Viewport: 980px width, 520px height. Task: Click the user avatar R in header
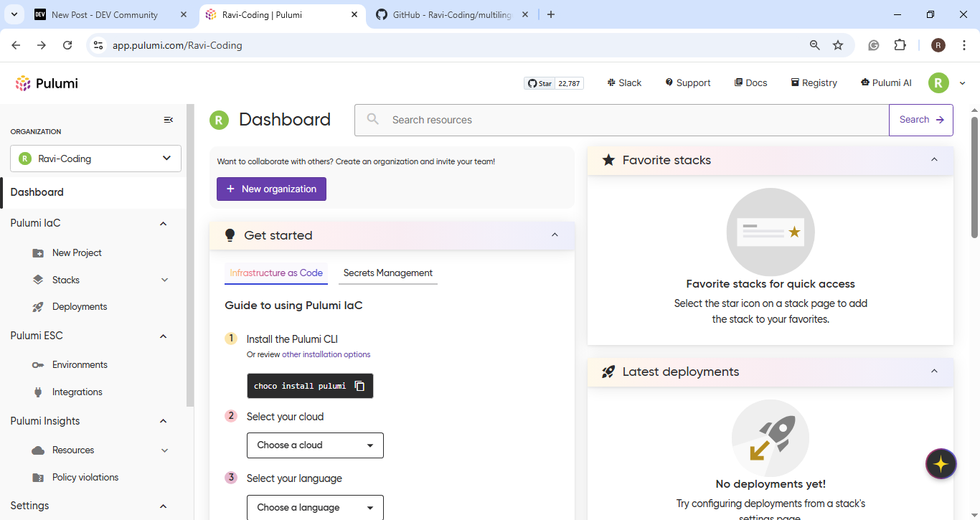tap(938, 83)
